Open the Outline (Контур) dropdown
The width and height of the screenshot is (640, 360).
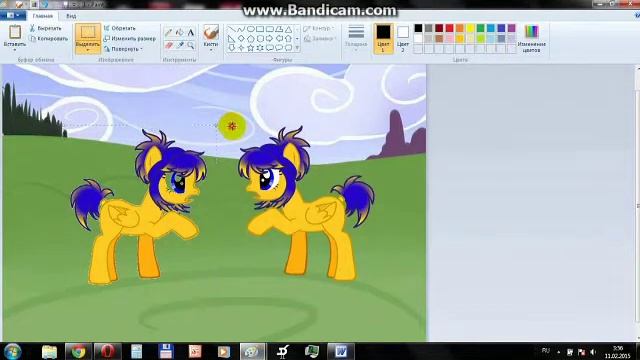tap(319, 28)
